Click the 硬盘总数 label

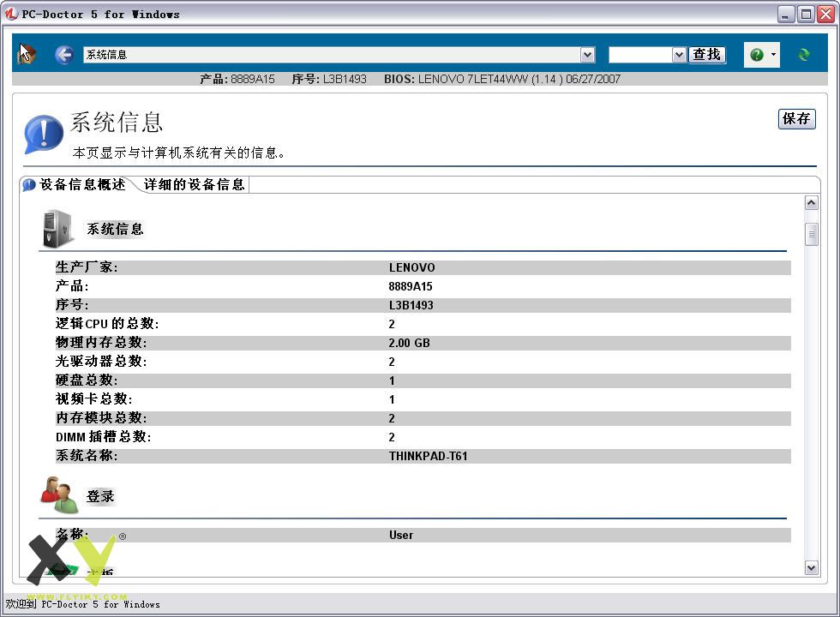click(87, 380)
